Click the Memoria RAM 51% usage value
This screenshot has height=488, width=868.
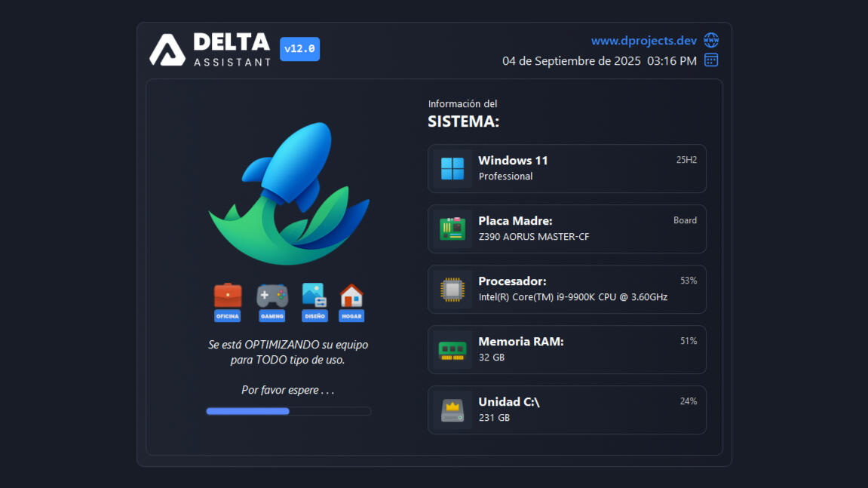pyautogui.click(x=688, y=341)
